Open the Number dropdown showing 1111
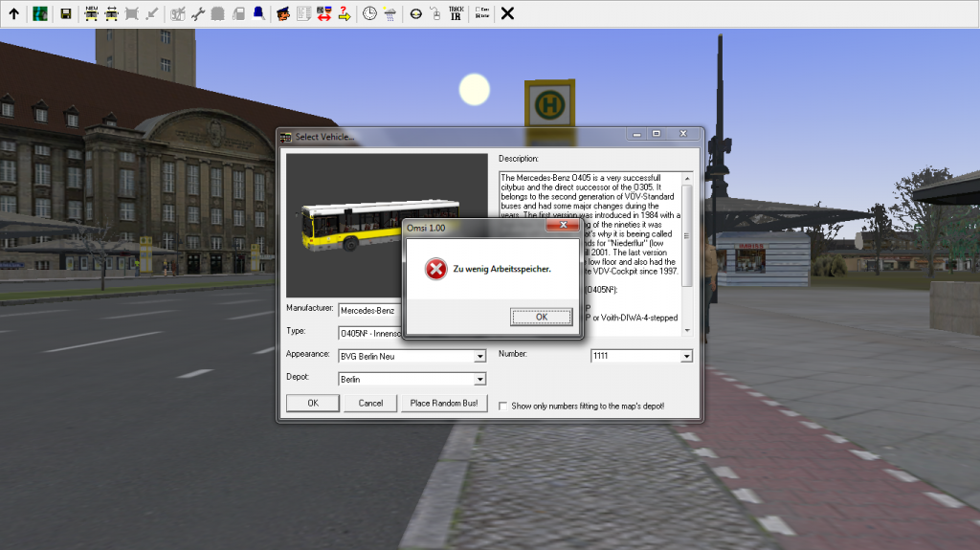980x550 pixels. [686, 356]
